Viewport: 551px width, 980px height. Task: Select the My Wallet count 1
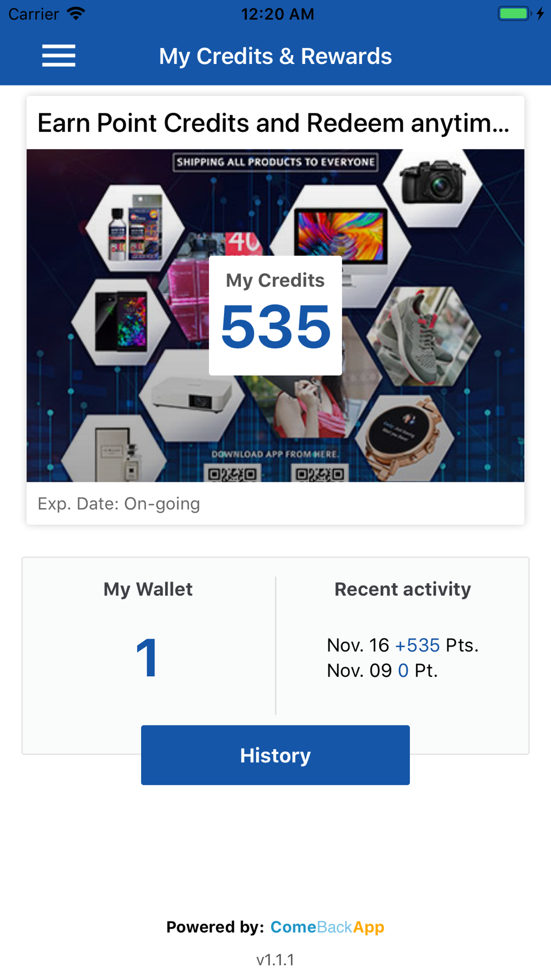pyautogui.click(x=148, y=657)
